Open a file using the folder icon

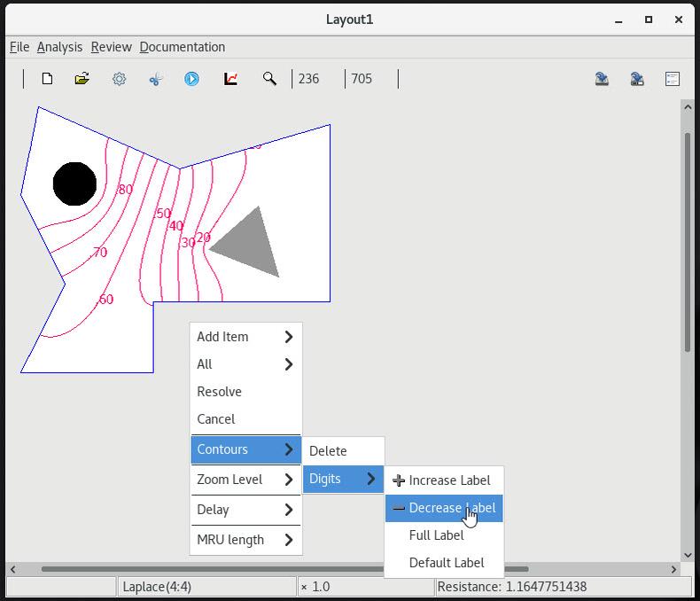(82, 79)
